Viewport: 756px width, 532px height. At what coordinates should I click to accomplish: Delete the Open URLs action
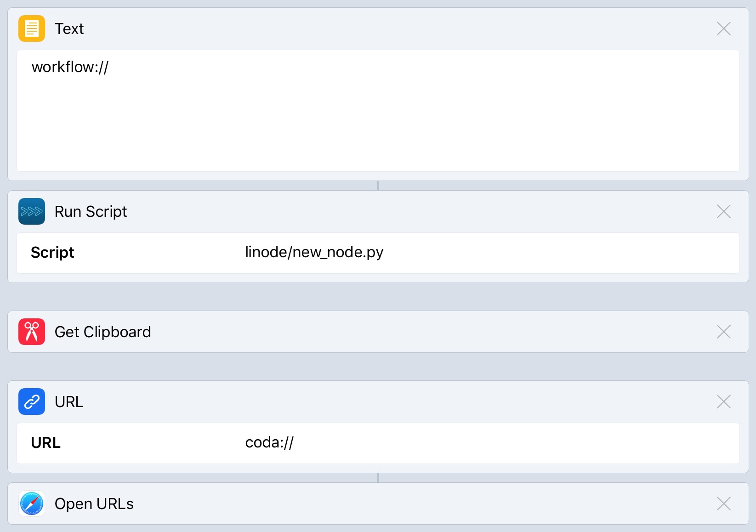tap(723, 504)
